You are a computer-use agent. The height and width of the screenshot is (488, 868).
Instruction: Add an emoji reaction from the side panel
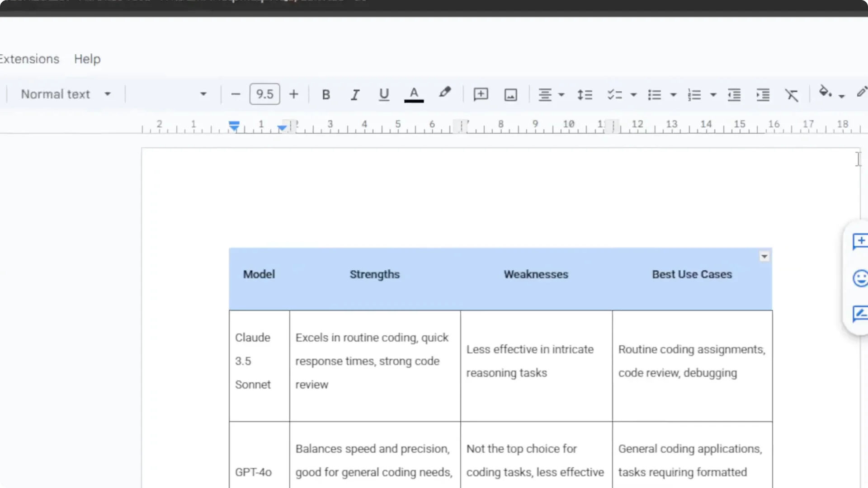tap(860, 278)
